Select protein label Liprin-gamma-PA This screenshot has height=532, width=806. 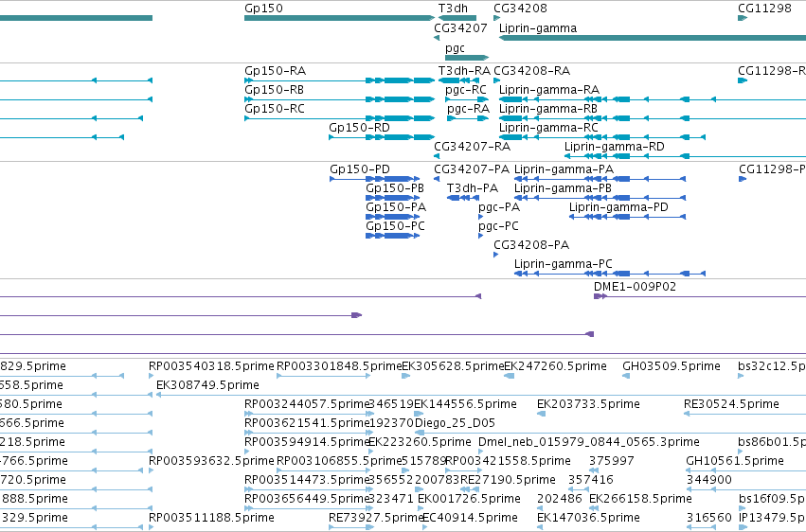(x=564, y=169)
